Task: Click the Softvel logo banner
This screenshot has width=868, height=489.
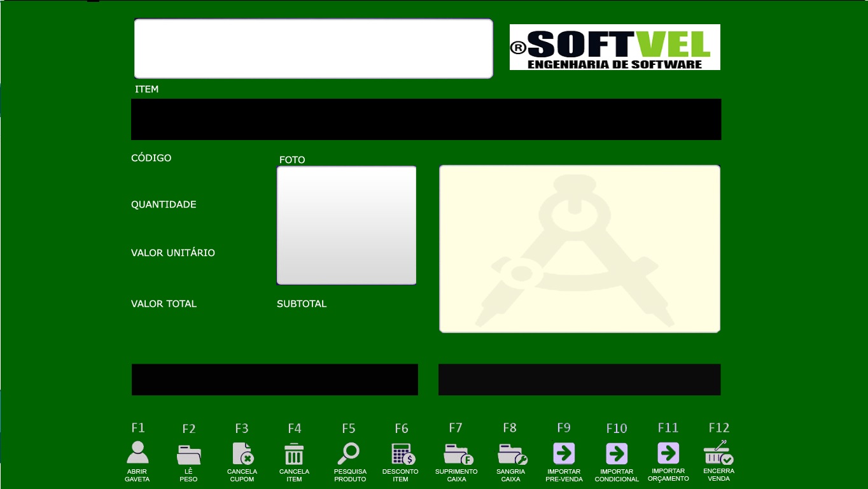Action: [615, 47]
